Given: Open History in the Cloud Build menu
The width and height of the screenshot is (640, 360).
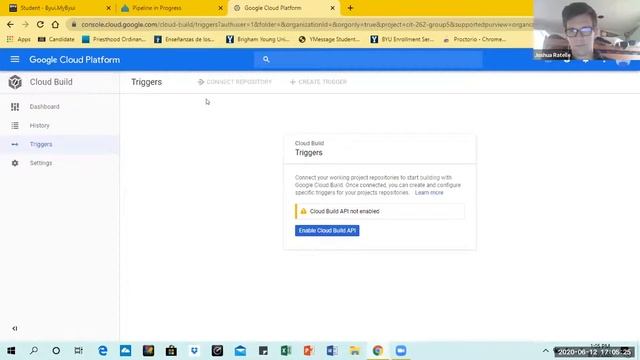Looking at the screenshot, I should pyautogui.click(x=40, y=125).
